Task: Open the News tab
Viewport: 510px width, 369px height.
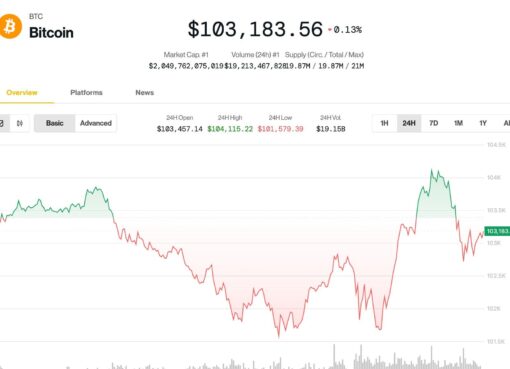Action: point(144,93)
